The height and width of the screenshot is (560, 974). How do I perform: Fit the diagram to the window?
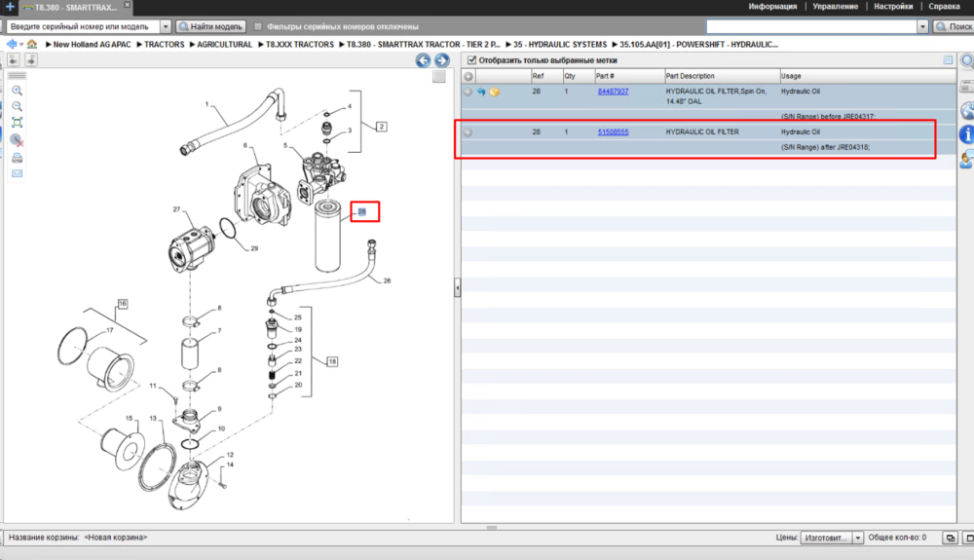[x=17, y=123]
